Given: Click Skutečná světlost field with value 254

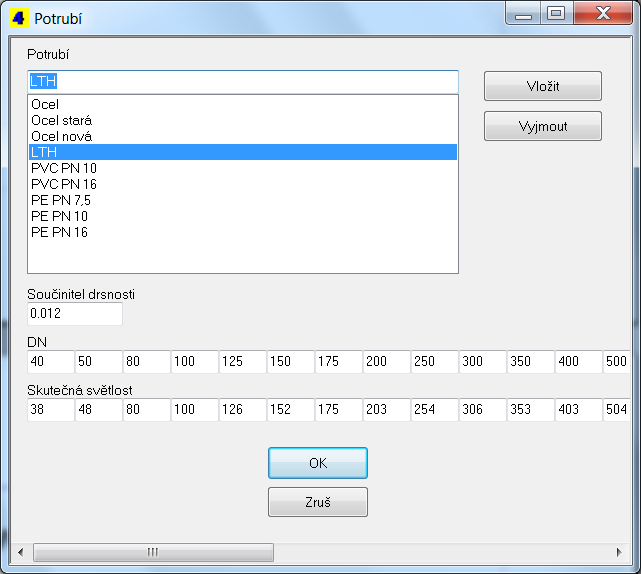Looking at the screenshot, I should click(435, 409).
